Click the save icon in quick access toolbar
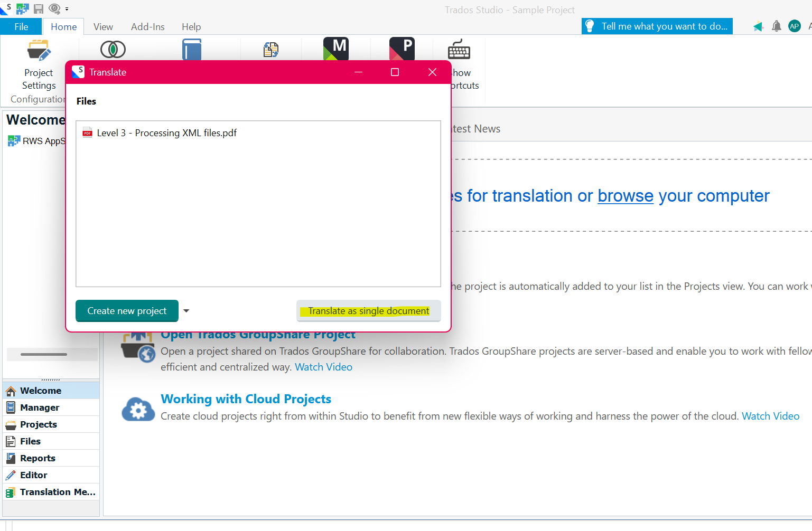 point(39,9)
